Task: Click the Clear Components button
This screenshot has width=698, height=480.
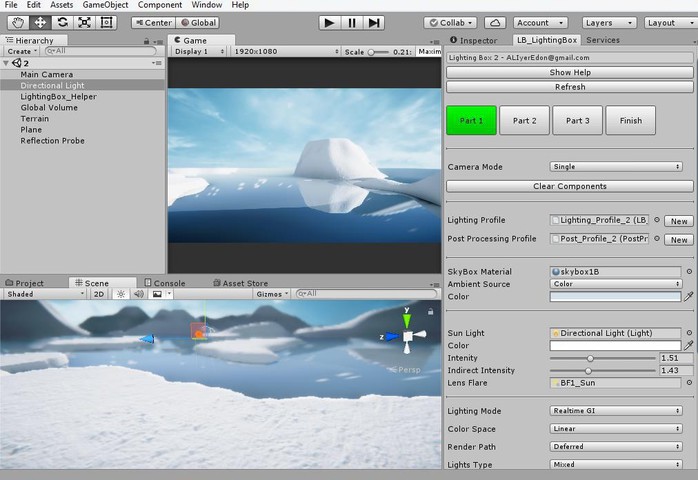Action: [569, 186]
